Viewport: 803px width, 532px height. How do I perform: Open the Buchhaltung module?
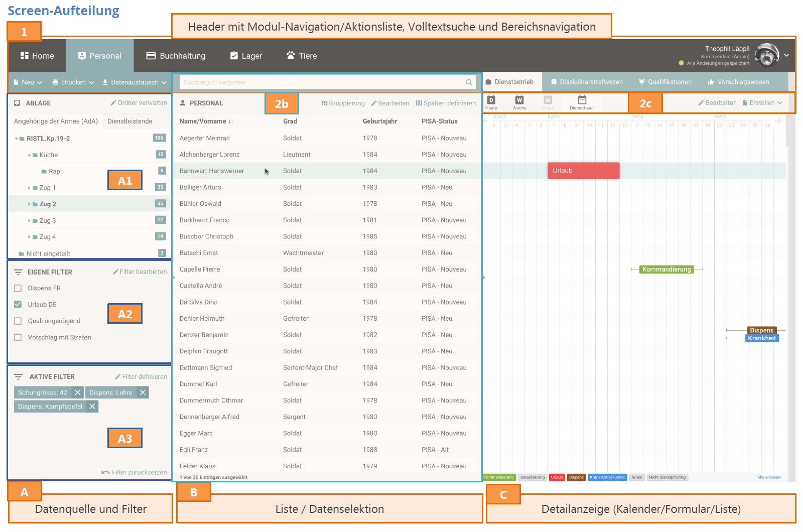pos(176,56)
